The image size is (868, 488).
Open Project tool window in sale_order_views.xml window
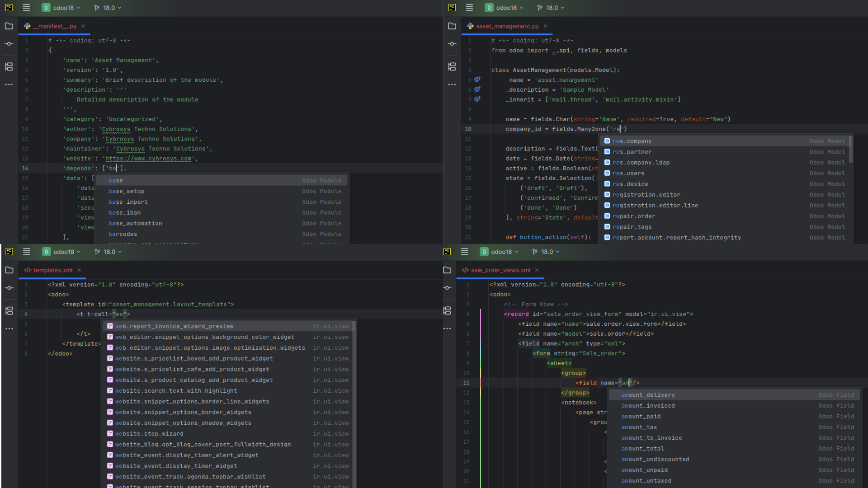pos(447,270)
